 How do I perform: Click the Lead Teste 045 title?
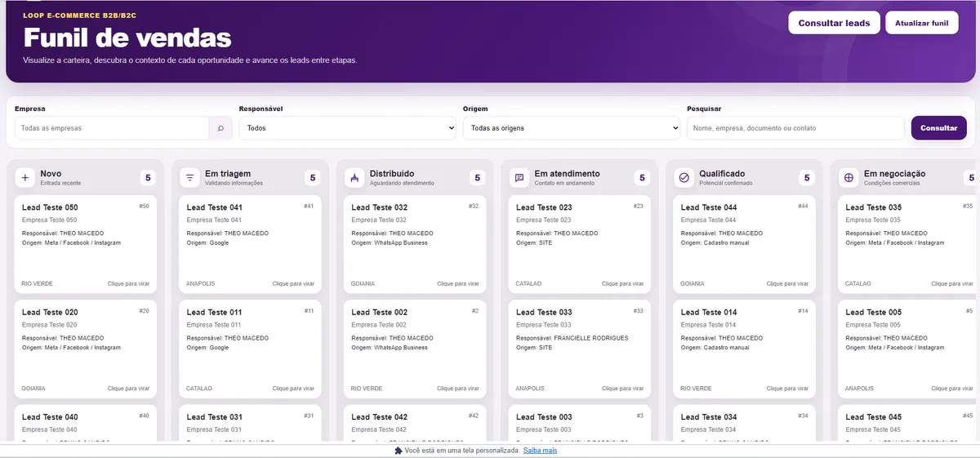[874, 417]
